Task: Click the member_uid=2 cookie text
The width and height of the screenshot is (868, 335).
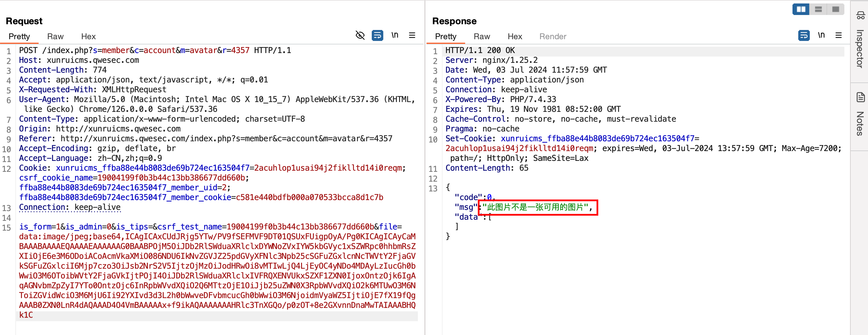Action: pos(125,187)
